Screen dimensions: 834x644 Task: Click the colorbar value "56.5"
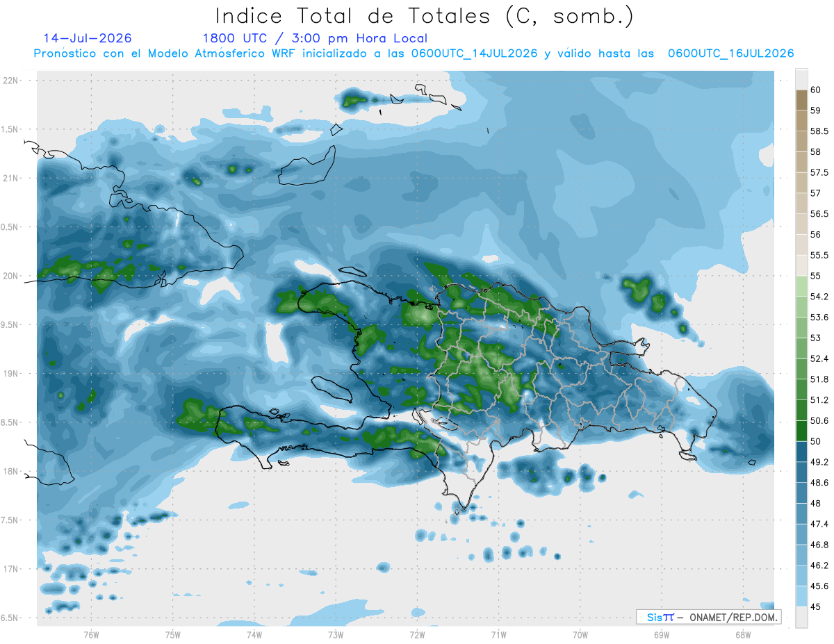(x=820, y=214)
